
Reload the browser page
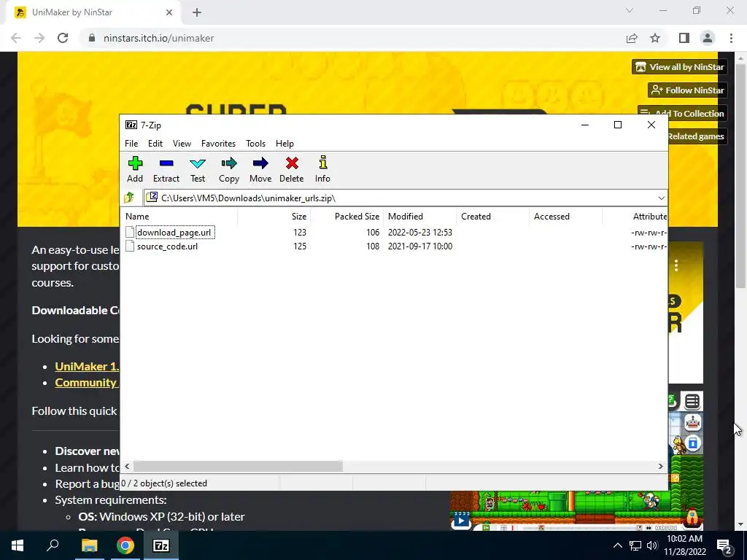[63, 38]
